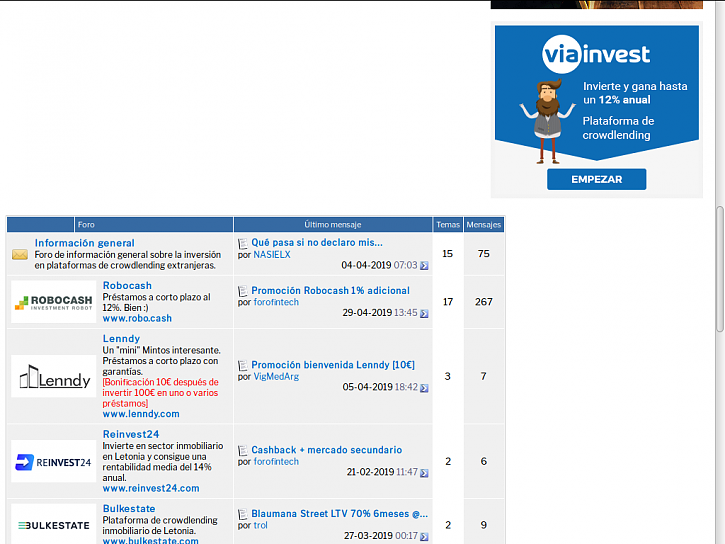Screen dimensions: 725x544
Task: Open the Robocash forum link
Action: pos(127,286)
